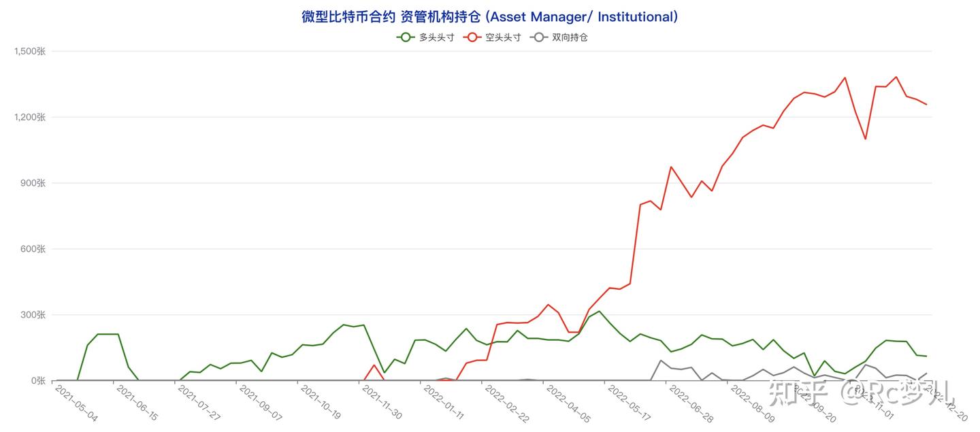Click the 0张 y-axis label
This screenshot has width=980, height=432.
38,381
